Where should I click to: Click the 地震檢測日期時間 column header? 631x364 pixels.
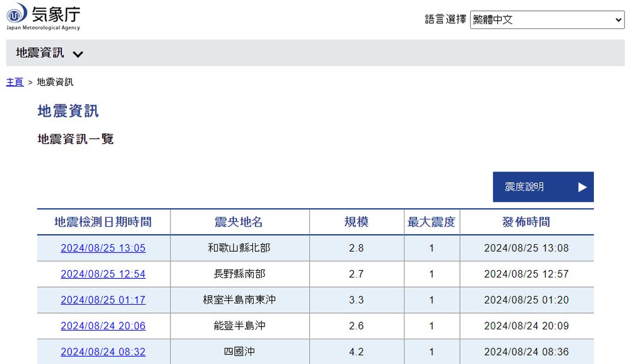(x=103, y=222)
